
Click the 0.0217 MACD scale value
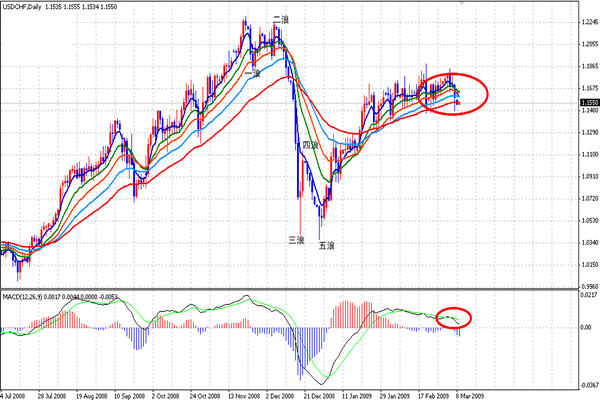pos(590,295)
